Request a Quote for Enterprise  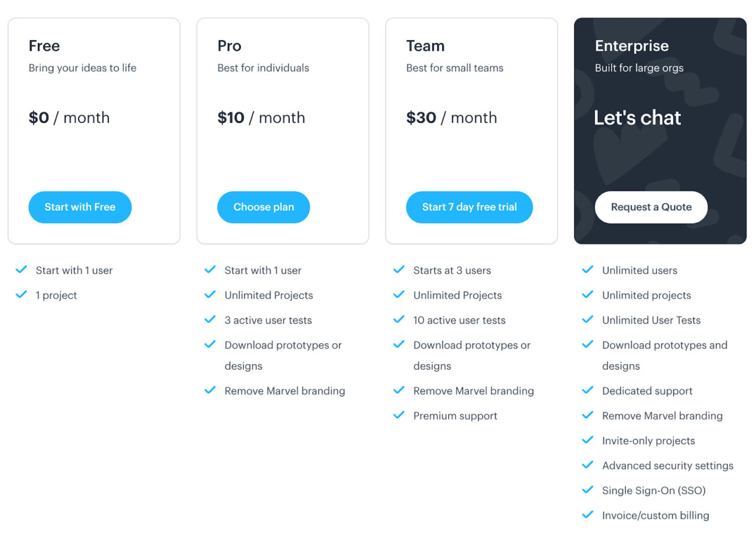pos(651,207)
